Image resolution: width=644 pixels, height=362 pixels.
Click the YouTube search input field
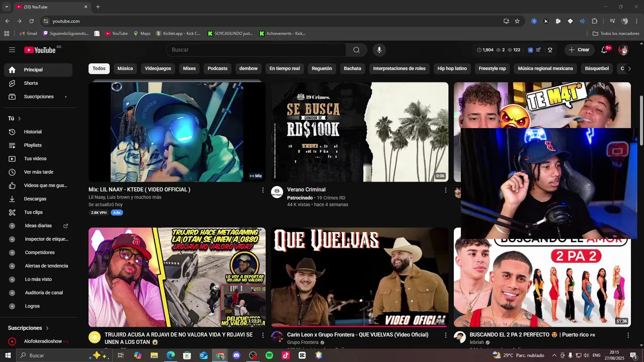point(256,50)
